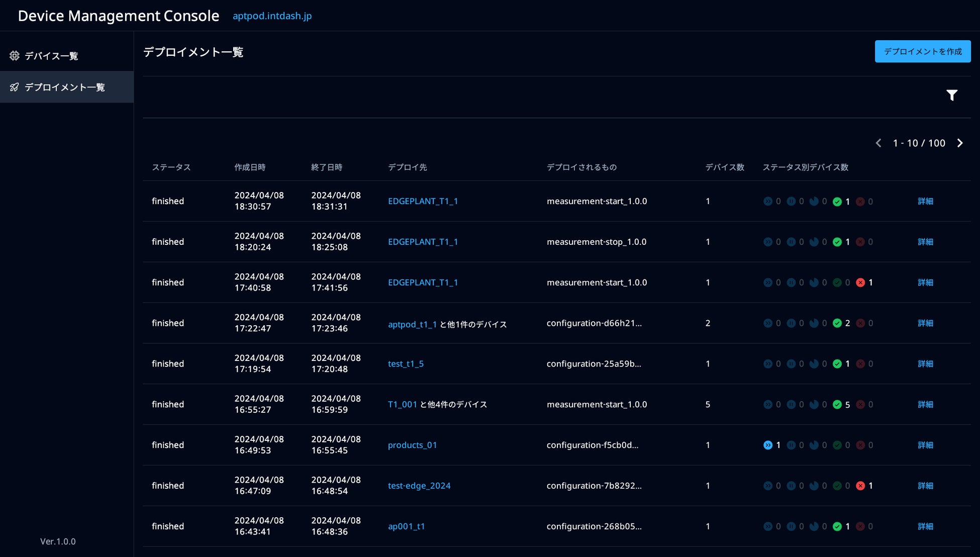Click the chip icon beside デバイス一覧
Viewport: 980px width, 557px height.
(x=14, y=56)
